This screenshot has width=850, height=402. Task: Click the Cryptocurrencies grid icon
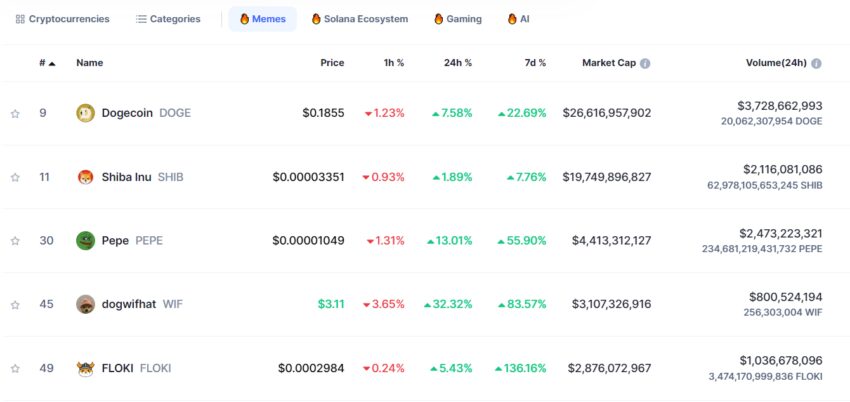point(20,19)
